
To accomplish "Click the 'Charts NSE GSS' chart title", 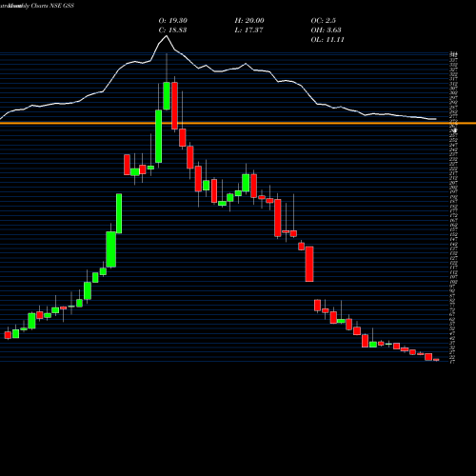I will coord(52,6).
